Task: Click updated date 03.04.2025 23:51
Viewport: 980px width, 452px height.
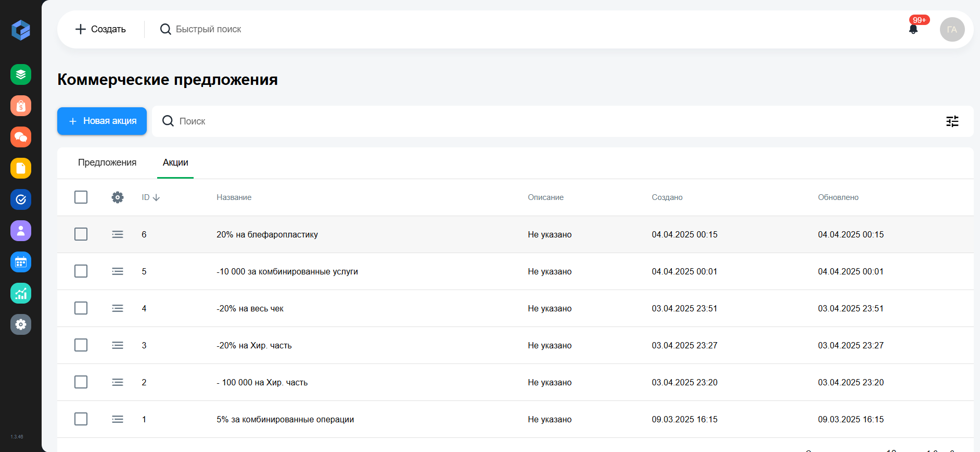Action: 850,308
